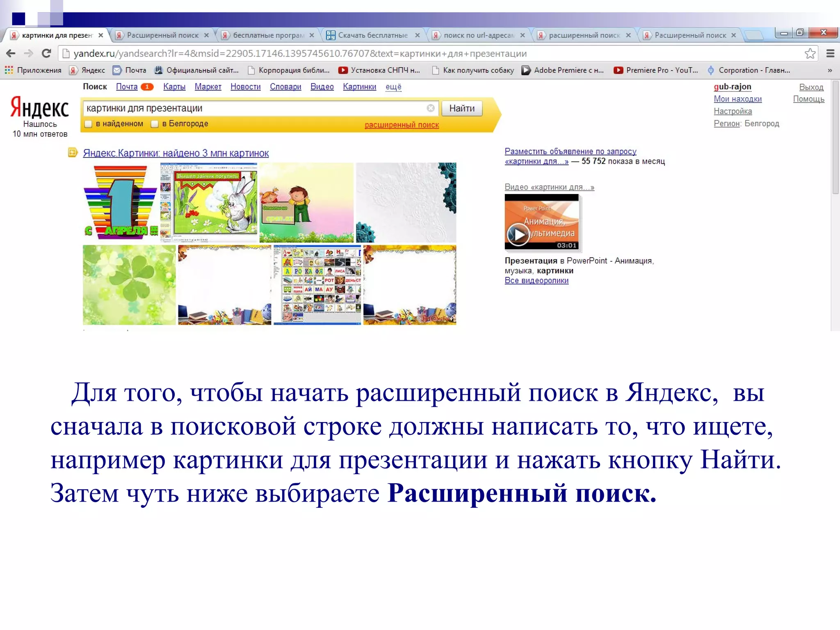Toggle the в Белгороде checkbox
Image resolution: width=840 pixels, height=630 pixels.
point(155,124)
